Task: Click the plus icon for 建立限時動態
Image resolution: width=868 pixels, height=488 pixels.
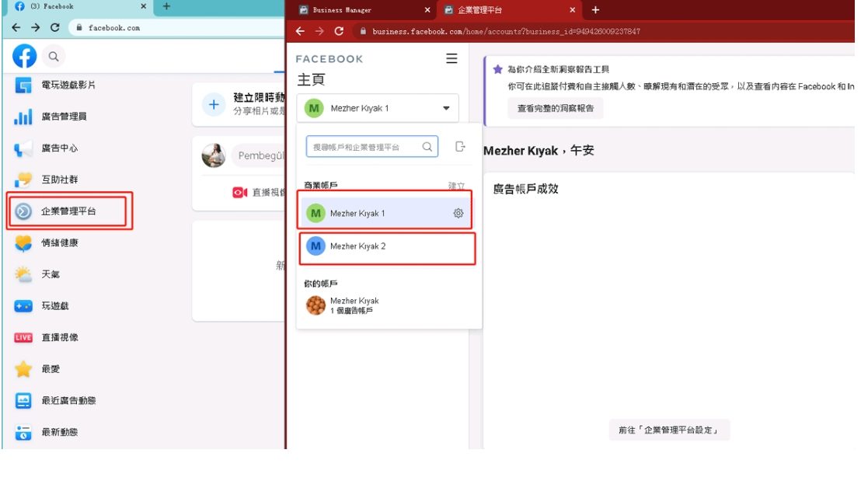Action: coord(214,105)
